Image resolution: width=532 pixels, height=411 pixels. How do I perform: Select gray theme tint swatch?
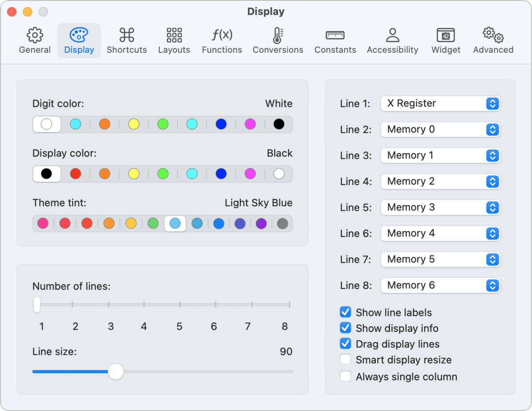coord(283,224)
